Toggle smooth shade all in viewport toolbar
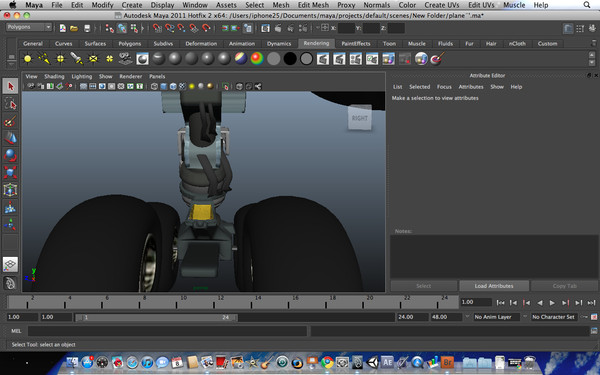Viewport: 600px width, 375px height. [163, 86]
